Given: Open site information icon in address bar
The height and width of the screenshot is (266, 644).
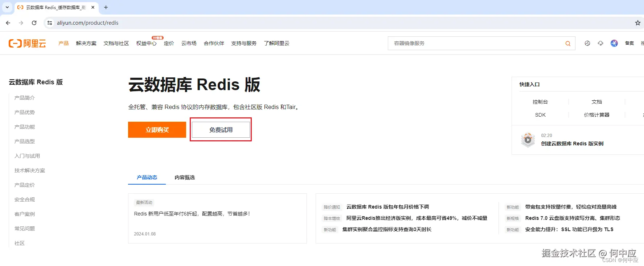Looking at the screenshot, I should [50, 23].
